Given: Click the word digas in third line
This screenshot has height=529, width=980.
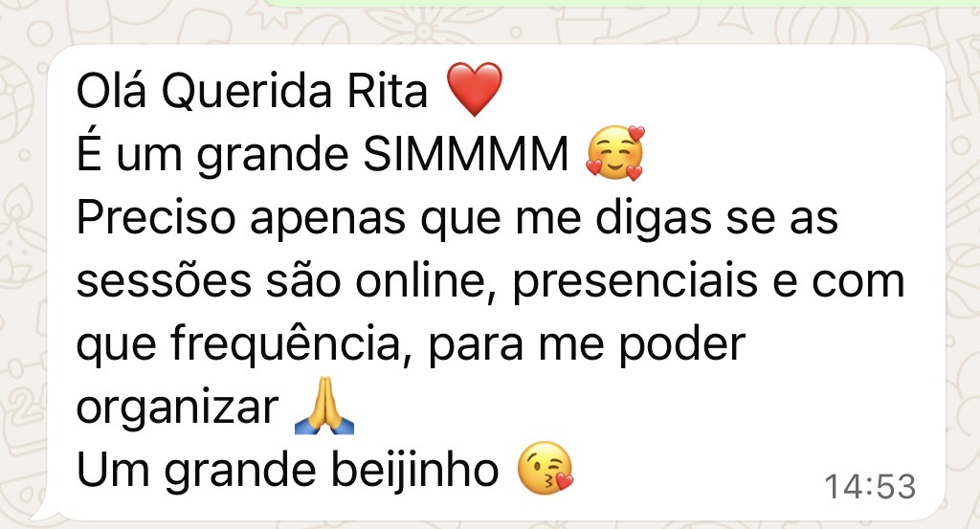Looking at the screenshot, I should 653,220.
